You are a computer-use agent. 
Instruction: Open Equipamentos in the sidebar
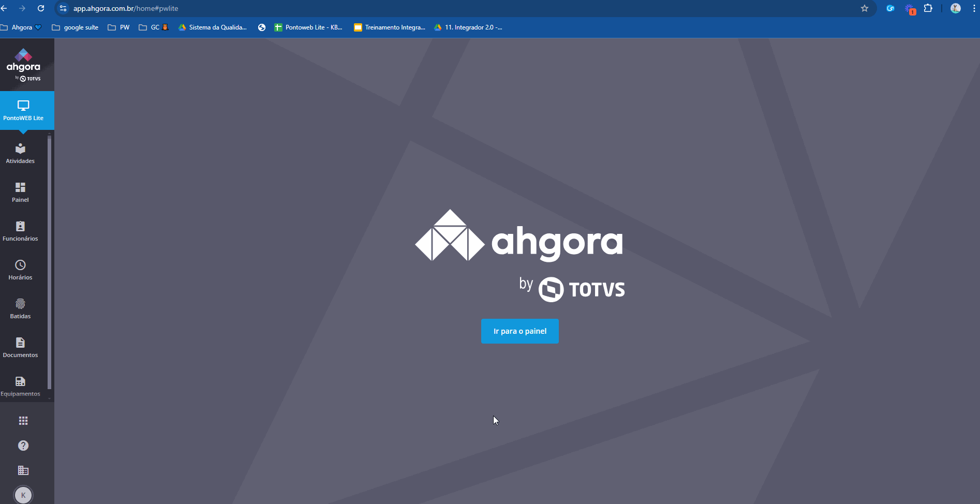(x=21, y=387)
